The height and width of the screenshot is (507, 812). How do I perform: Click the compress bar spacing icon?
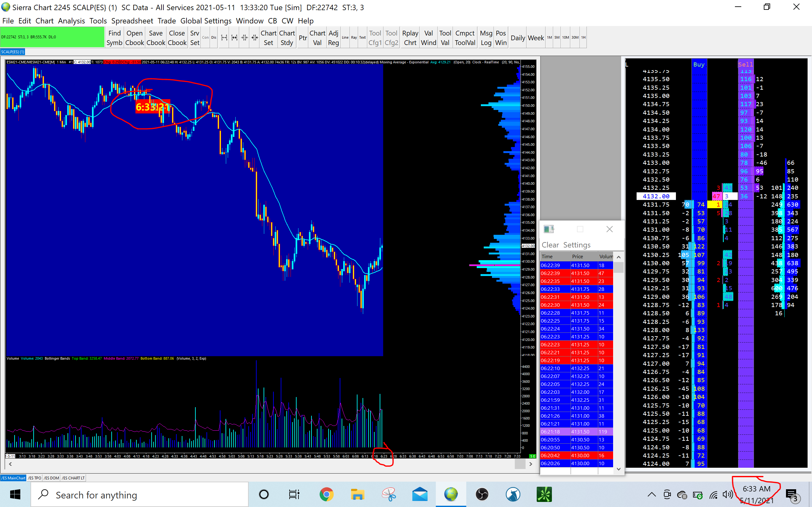[245, 38]
